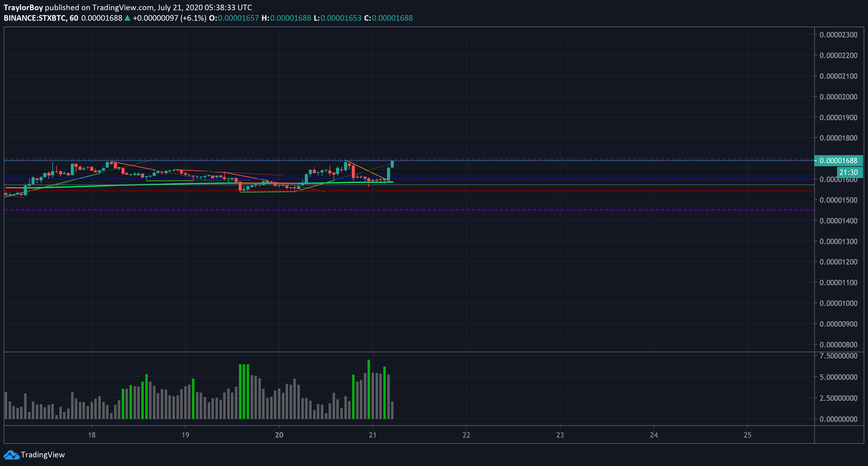
Task: Click the close value C:0.00001688
Action: click(389, 18)
